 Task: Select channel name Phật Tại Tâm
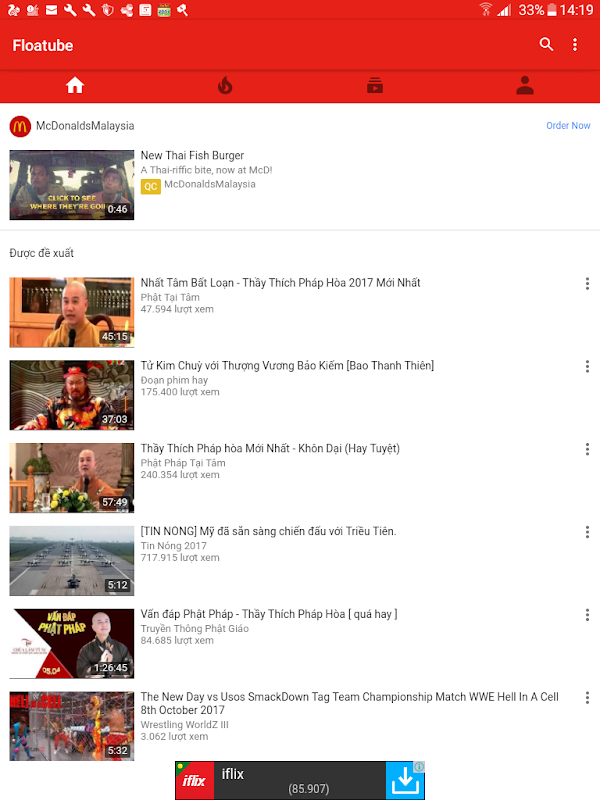coord(170,297)
